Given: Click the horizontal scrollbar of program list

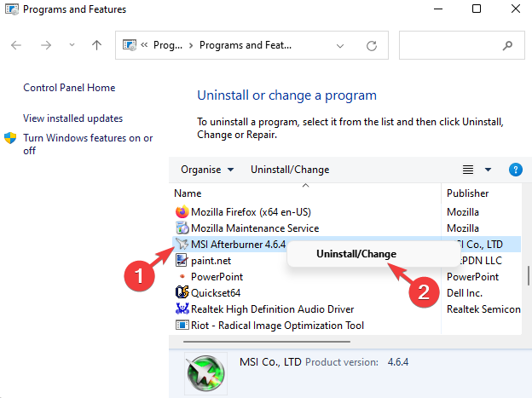Looking at the screenshot, I should point(267,342).
